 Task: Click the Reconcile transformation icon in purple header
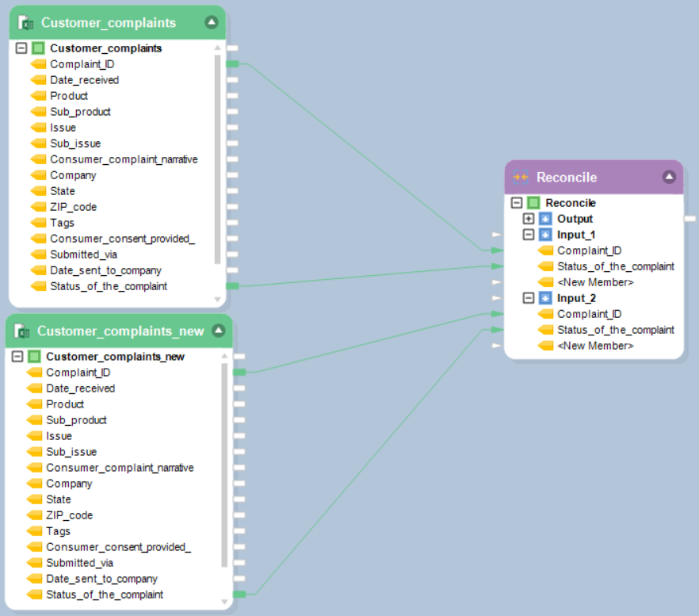(x=520, y=178)
